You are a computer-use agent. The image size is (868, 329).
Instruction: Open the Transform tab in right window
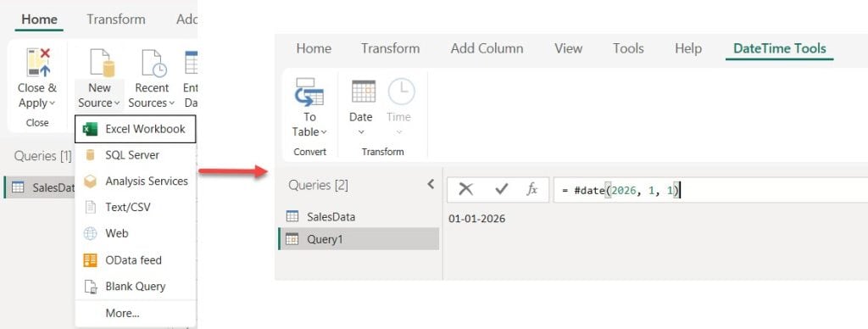point(390,48)
